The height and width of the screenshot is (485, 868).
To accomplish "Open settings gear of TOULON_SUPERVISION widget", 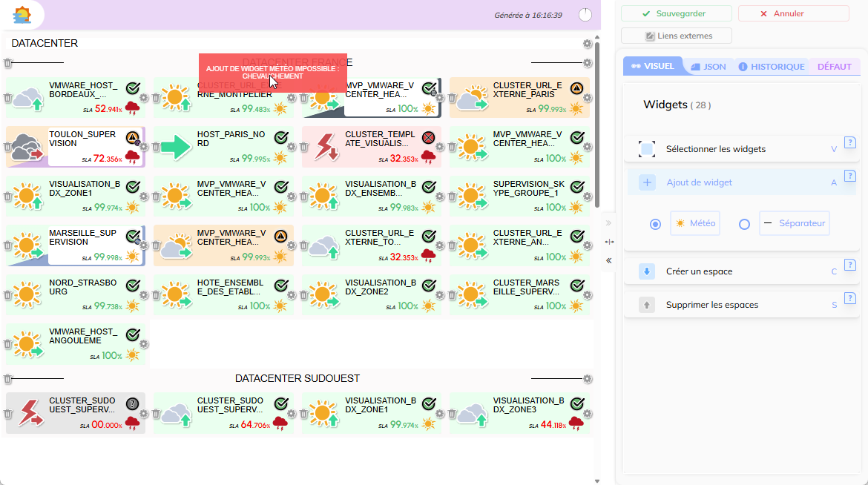I will point(144,147).
